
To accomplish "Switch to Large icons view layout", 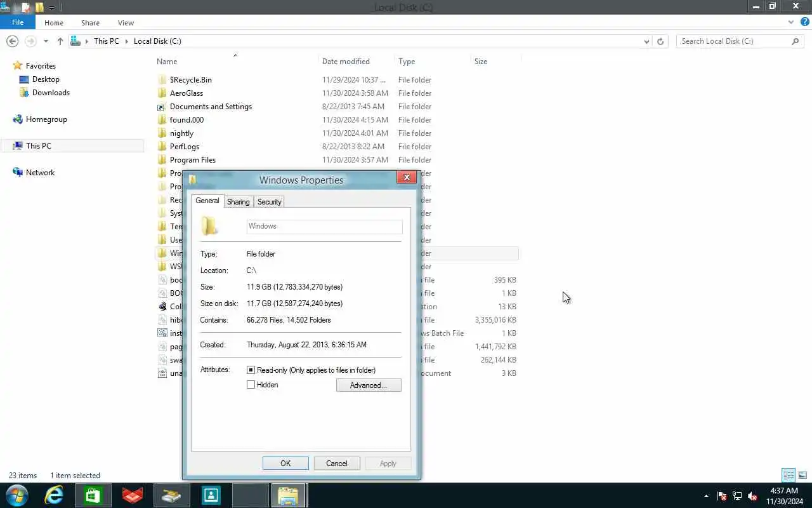I will 802,475.
